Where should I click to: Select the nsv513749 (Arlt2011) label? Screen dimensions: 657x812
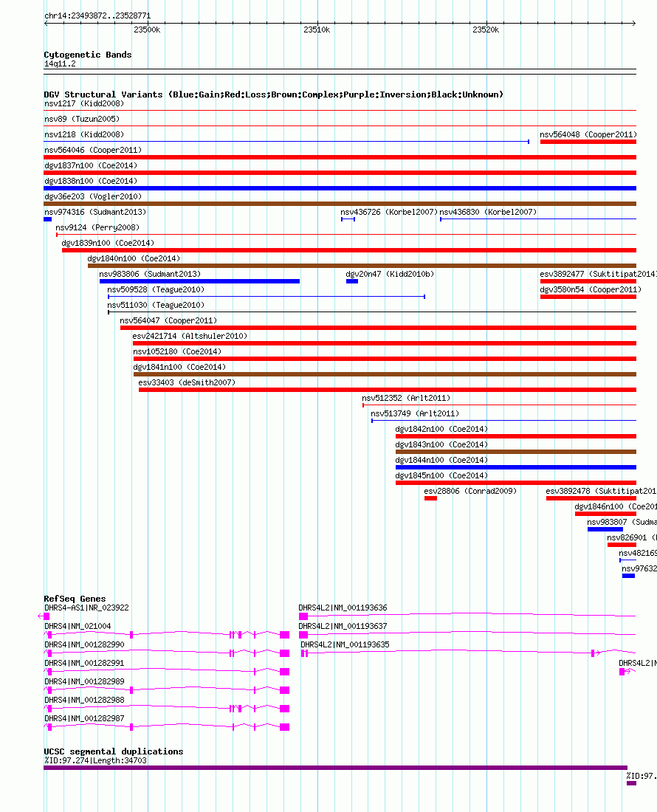pos(415,414)
